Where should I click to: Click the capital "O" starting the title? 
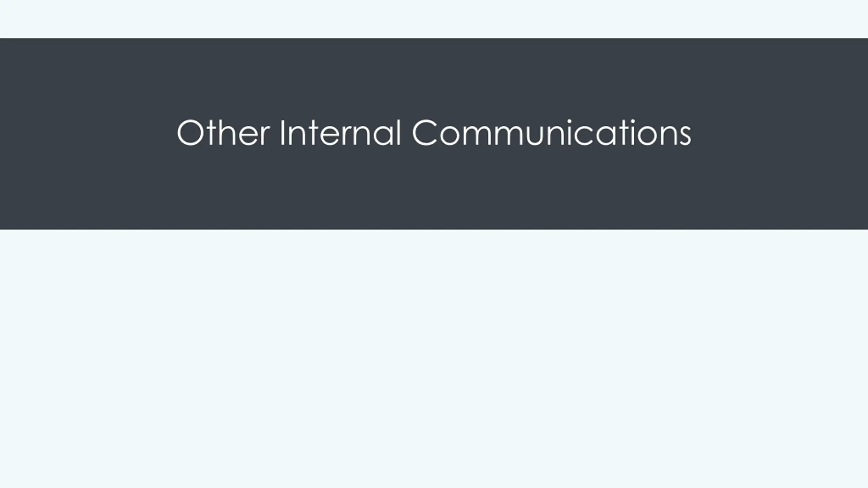pyautogui.click(x=191, y=133)
